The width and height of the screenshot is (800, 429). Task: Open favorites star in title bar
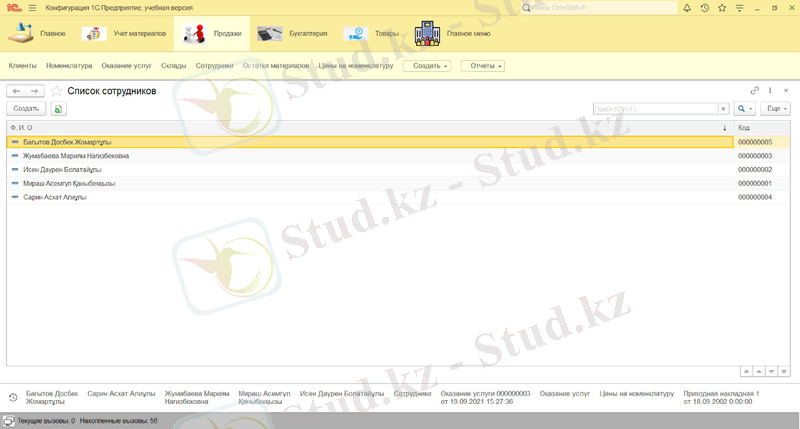(722, 8)
